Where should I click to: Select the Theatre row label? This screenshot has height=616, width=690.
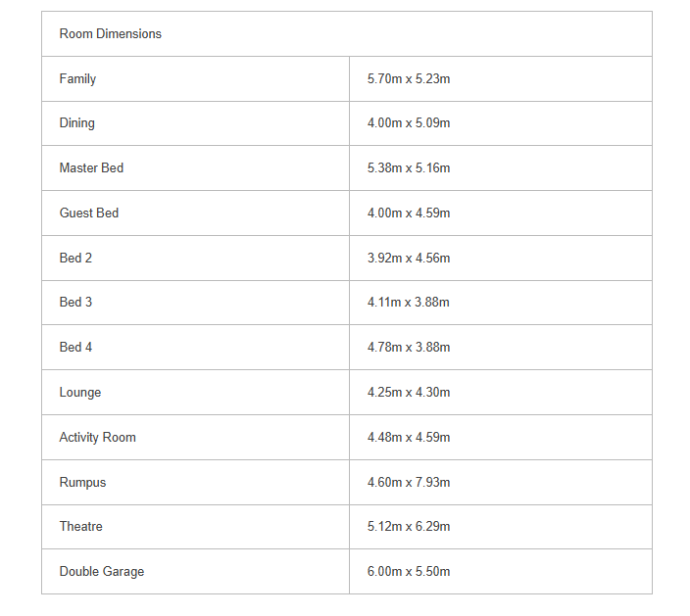80,527
